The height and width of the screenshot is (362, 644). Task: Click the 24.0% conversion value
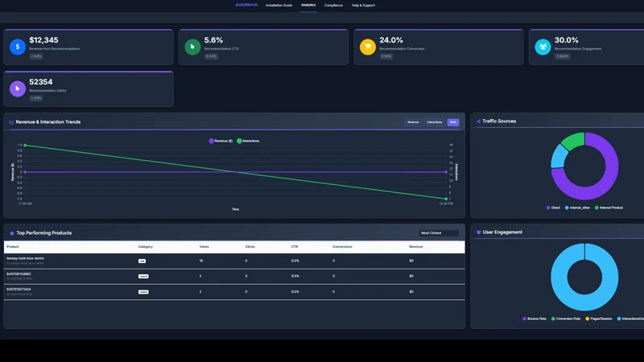point(391,39)
